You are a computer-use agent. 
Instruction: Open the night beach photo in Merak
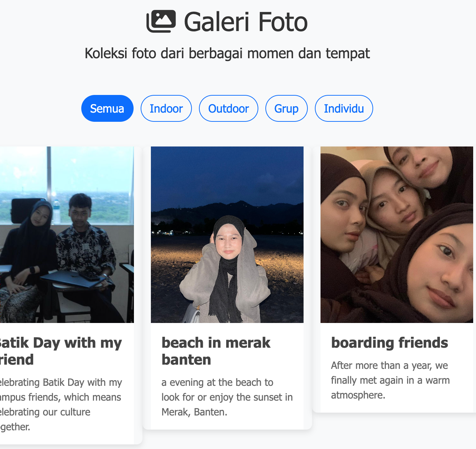click(227, 235)
